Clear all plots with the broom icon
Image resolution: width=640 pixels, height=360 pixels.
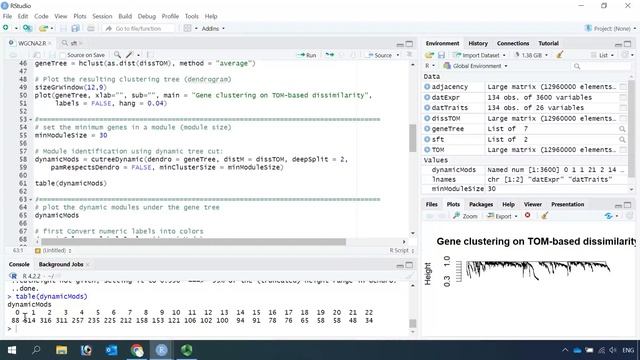tap(544, 216)
